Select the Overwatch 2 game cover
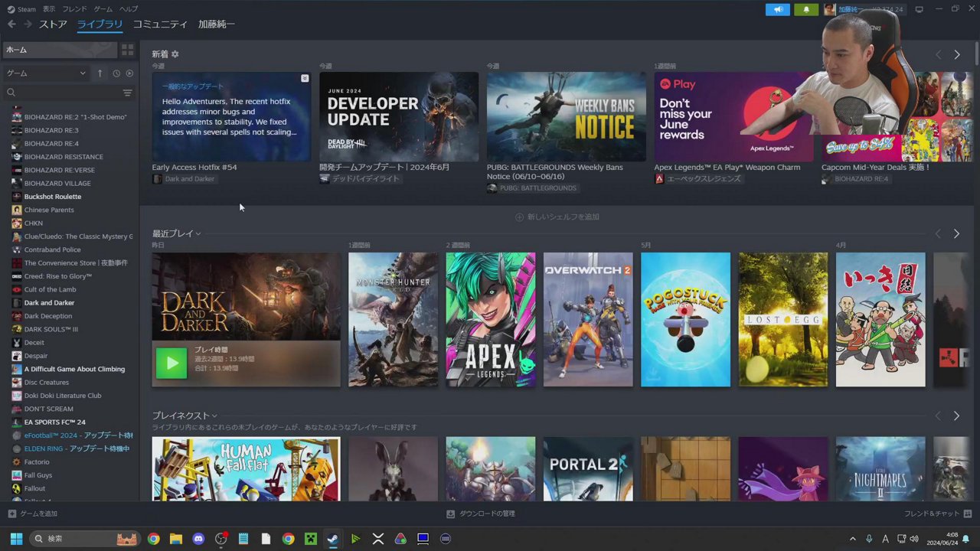Image resolution: width=980 pixels, height=551 pixels. 588,319
